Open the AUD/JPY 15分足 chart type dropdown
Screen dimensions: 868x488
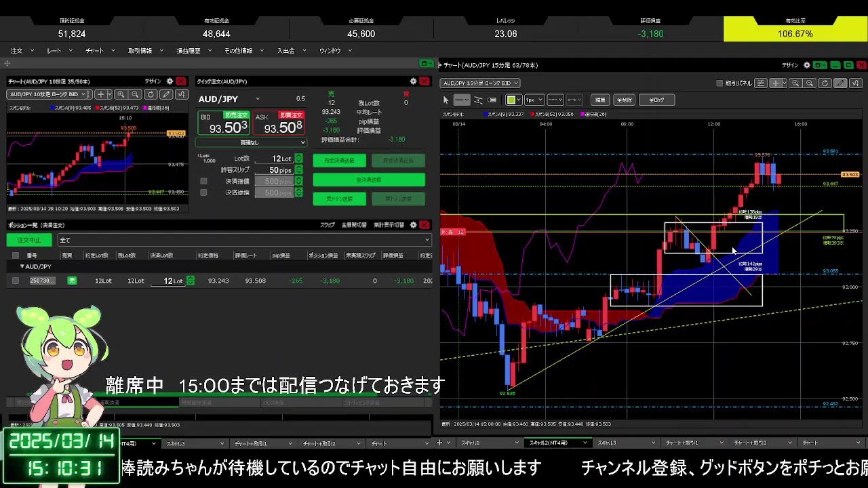(480, 83)
